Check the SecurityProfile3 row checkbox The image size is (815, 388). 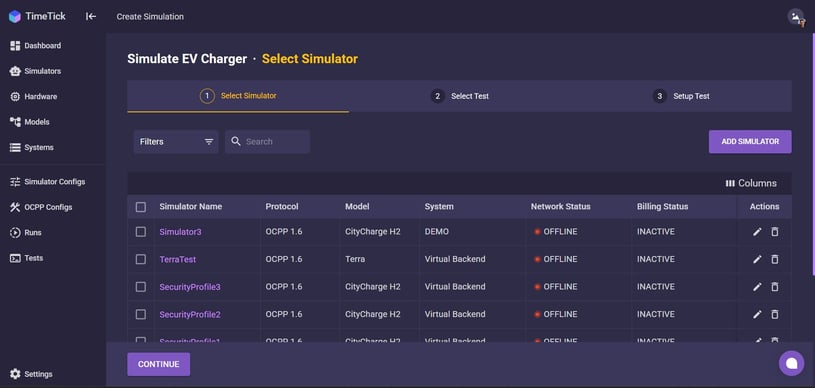coord(141,287)
